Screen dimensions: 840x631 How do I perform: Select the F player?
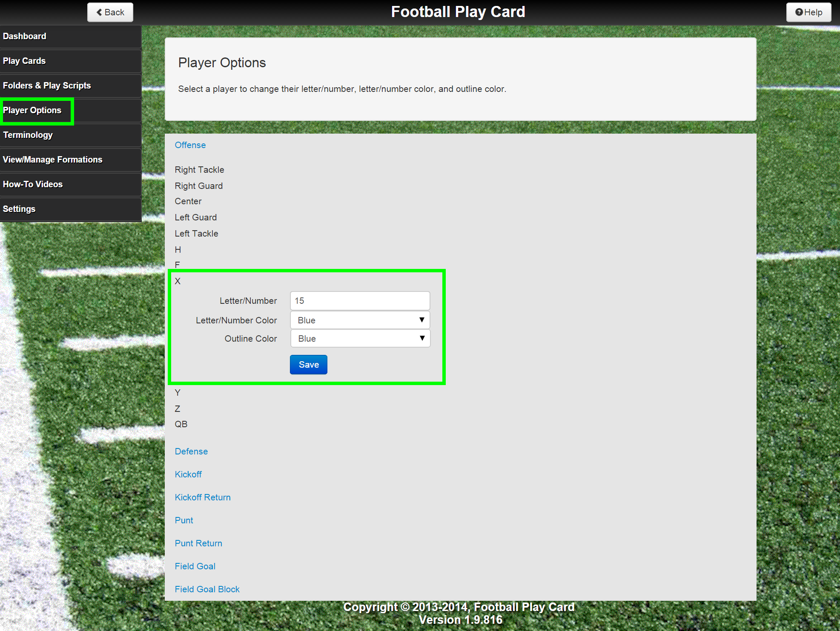(x=178, y=265)
